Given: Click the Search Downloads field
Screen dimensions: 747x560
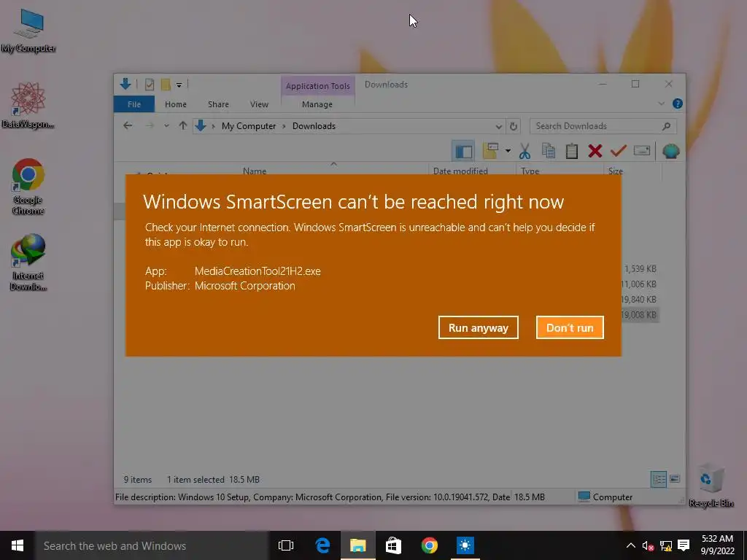Looking at the screenshot, I should [603, 126].
